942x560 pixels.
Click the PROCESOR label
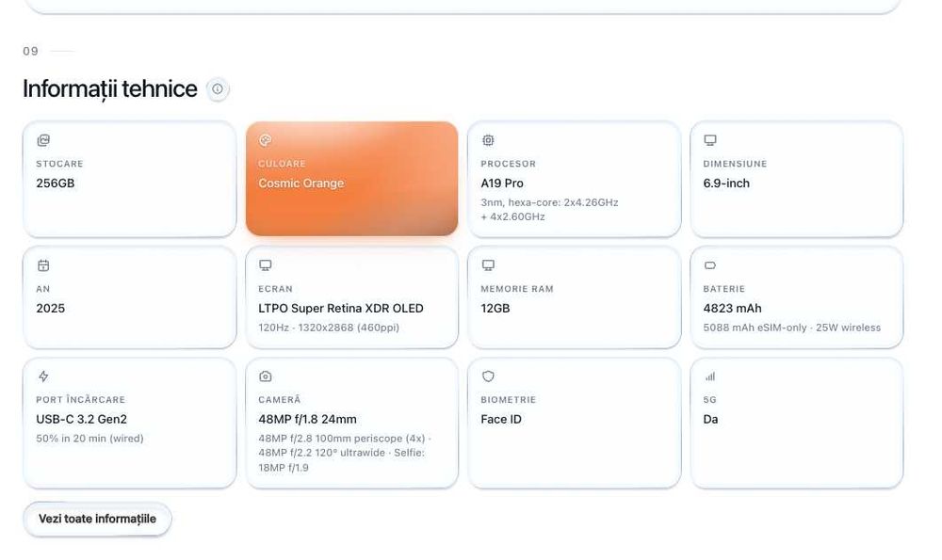pos(509,164)
